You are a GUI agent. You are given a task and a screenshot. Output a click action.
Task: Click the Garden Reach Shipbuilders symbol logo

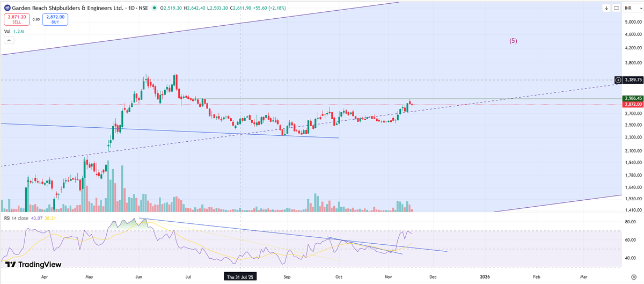pos(8,8)
